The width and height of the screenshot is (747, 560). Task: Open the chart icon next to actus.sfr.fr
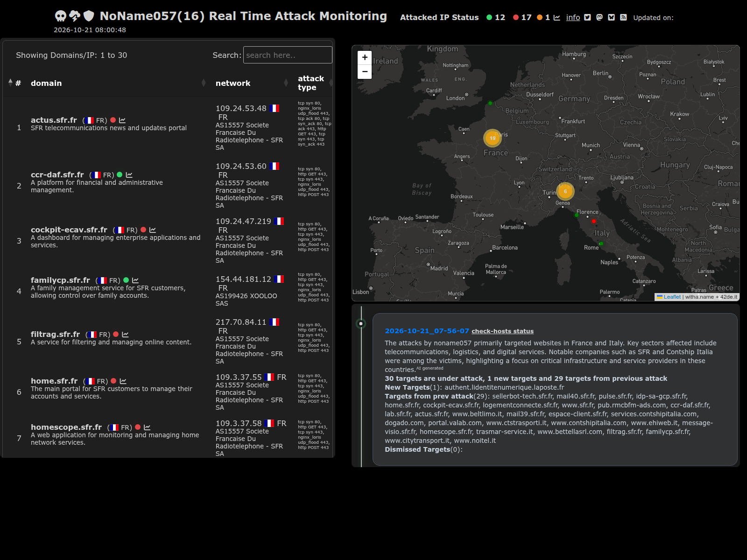[122, 120]
